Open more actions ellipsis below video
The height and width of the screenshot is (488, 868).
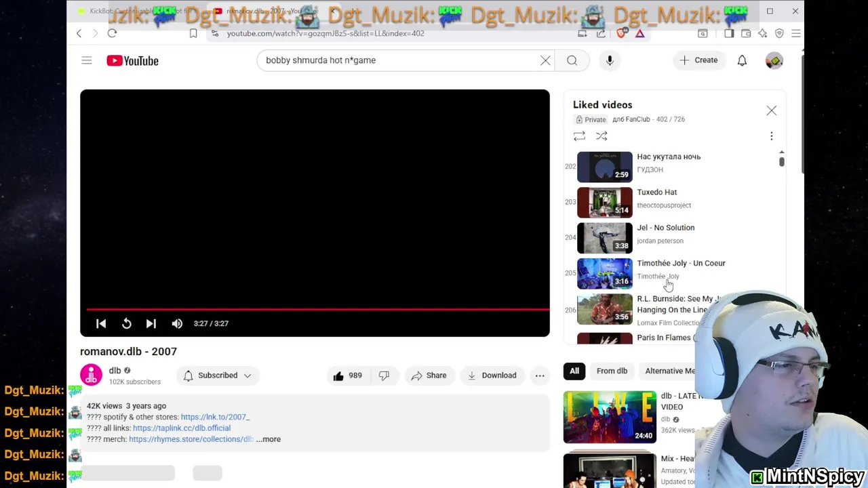[x=540, y=375]
